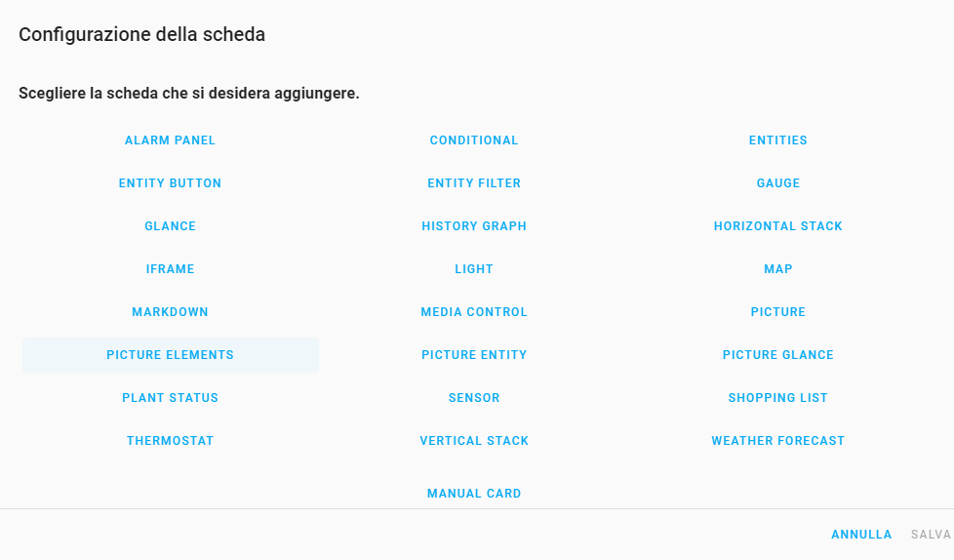Pick the Entity Button card
954x560 pixels.
coord(170,183)
